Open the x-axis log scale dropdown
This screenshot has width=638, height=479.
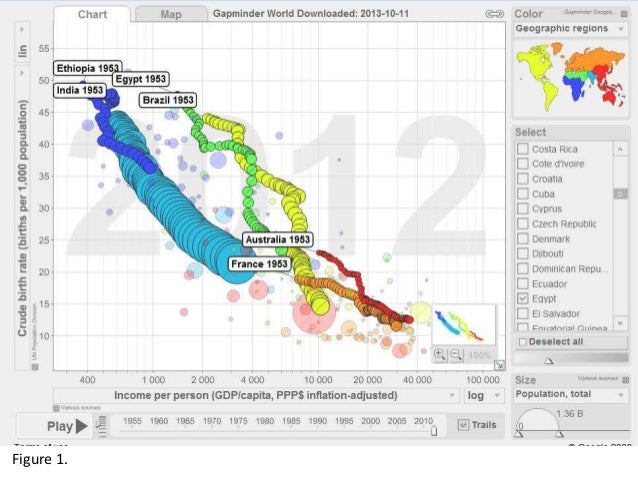tap(484, 395)
